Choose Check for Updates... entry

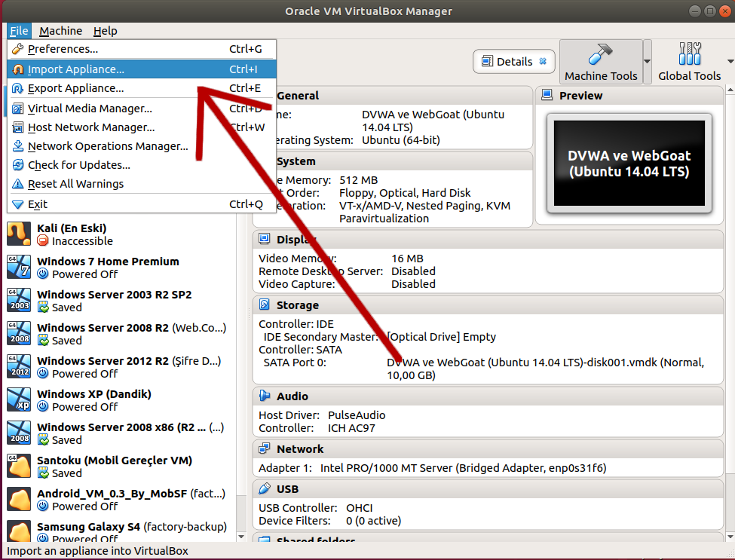[x=142, y=165]
